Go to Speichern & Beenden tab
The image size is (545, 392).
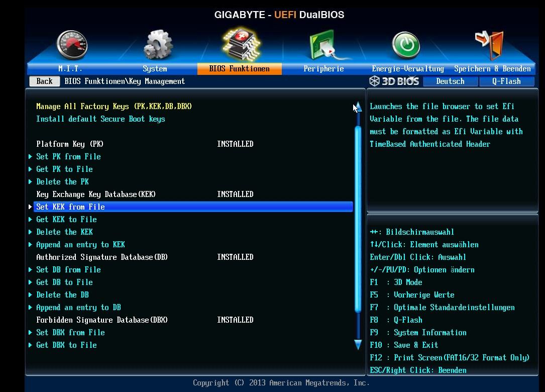pos(493,68)
